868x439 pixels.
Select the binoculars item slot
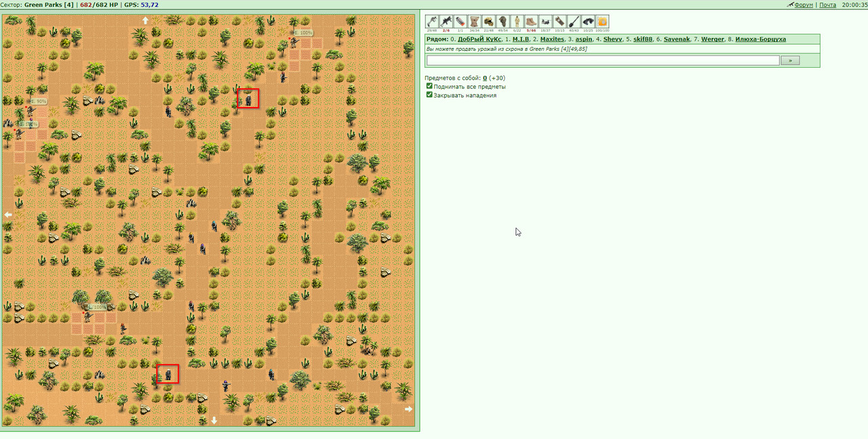tap(588, 22)
